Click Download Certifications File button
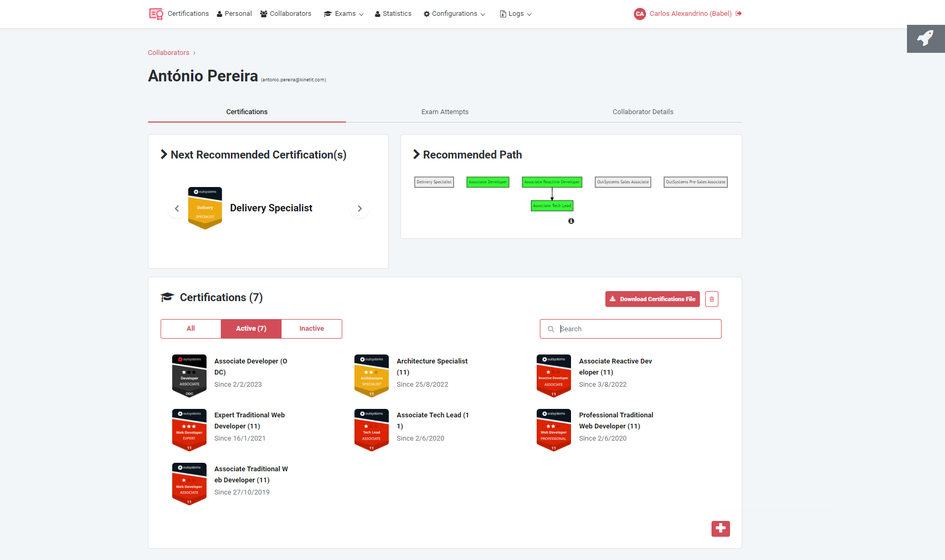Viewport: 945px width, 560px height. (x=652, y=299)
